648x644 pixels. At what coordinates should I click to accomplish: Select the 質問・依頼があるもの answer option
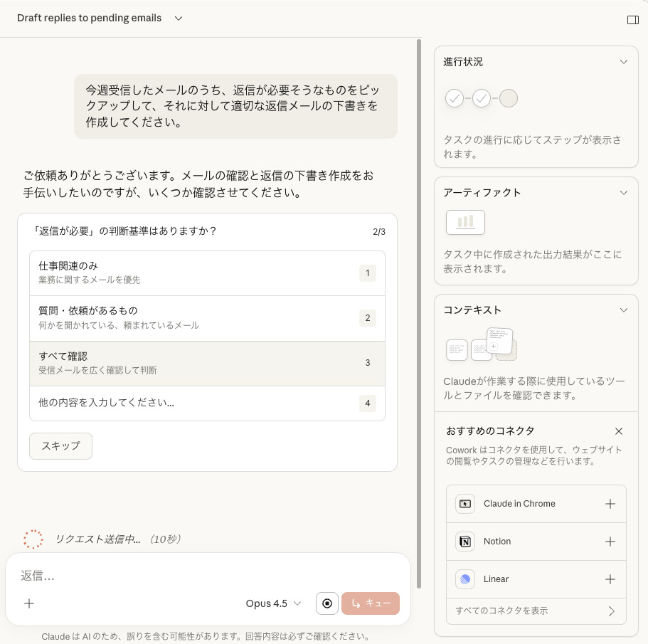click(x=207, y=318)
